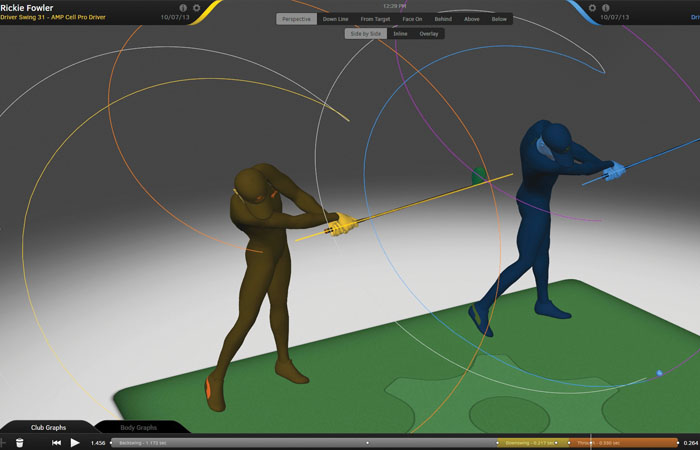
Task: Switch to Down Line camera view
Action: click(335, 19)
